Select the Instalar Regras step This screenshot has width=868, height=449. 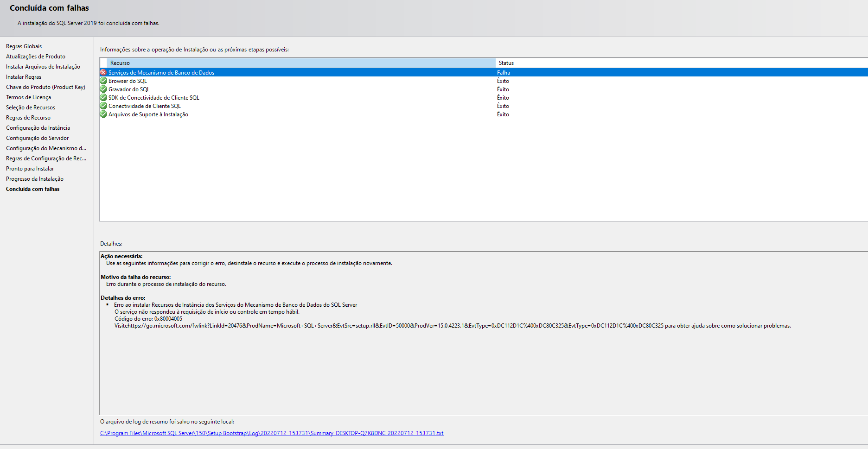tap(24, 77)
